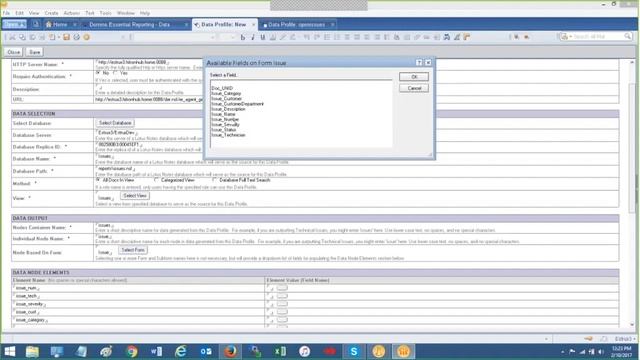Choose the All Docs In View method

click(x=98, y=180)
